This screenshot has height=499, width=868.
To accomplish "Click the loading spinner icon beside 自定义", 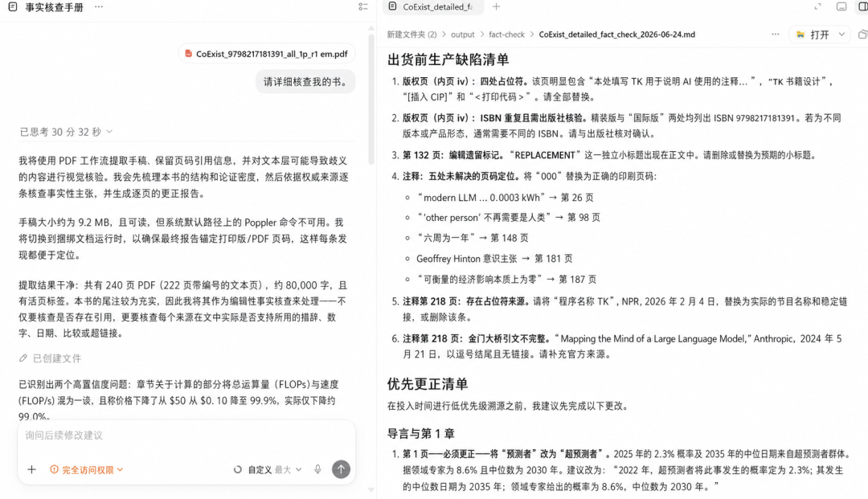I will point(237,470).
